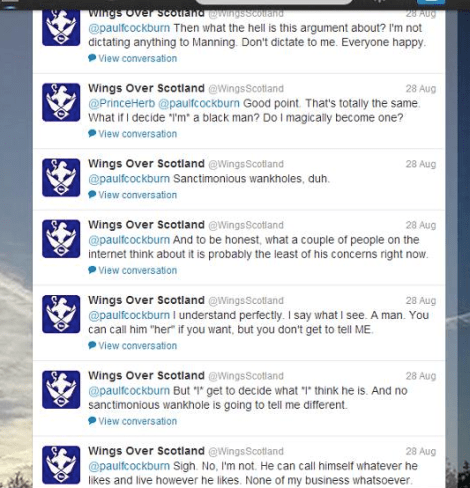
Task: Open View conversation under "don't get to tell ME"
Action: coord(137,346)
